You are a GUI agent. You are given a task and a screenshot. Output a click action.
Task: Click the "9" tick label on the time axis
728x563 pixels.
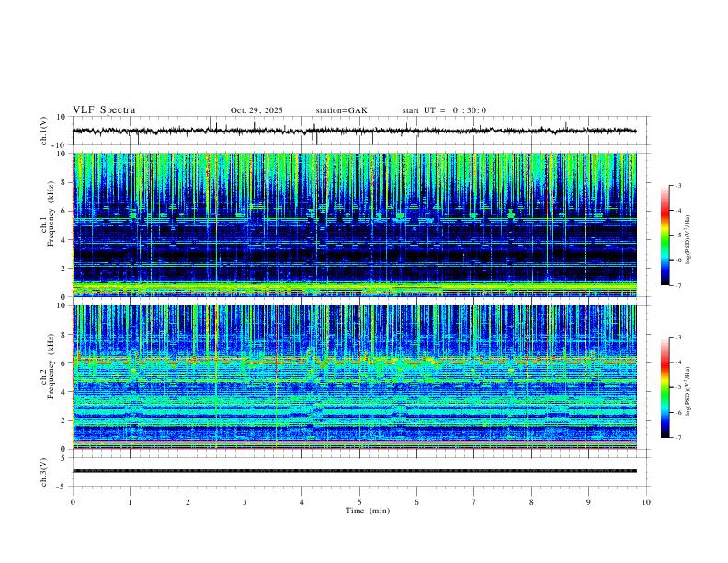(588, 502)
